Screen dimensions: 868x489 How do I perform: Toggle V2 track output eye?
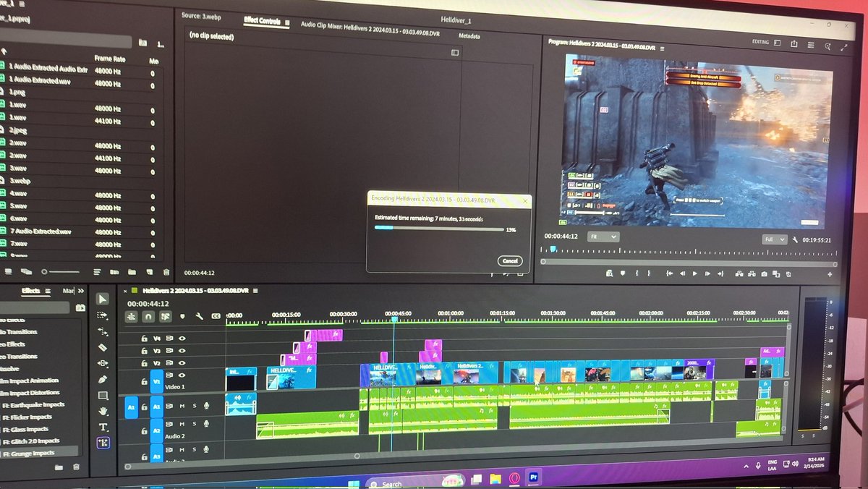[x=182, y=363]
